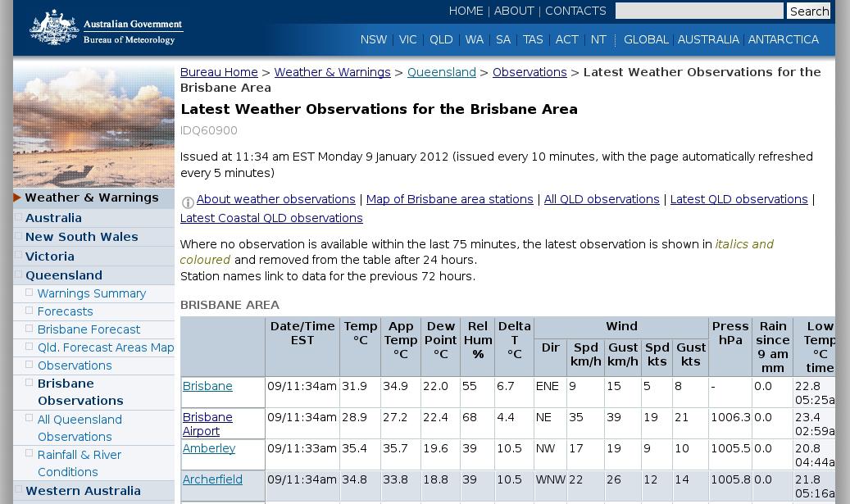The width and height of the screenshot is (850, 504).
Task: Focus the search text field
Action: coord(698,11)
